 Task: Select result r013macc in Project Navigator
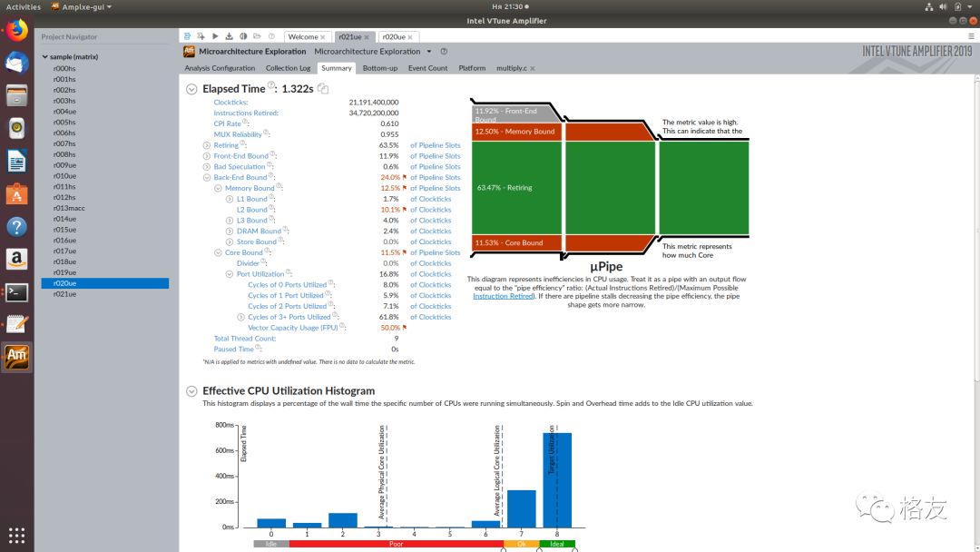pos(69,208)
